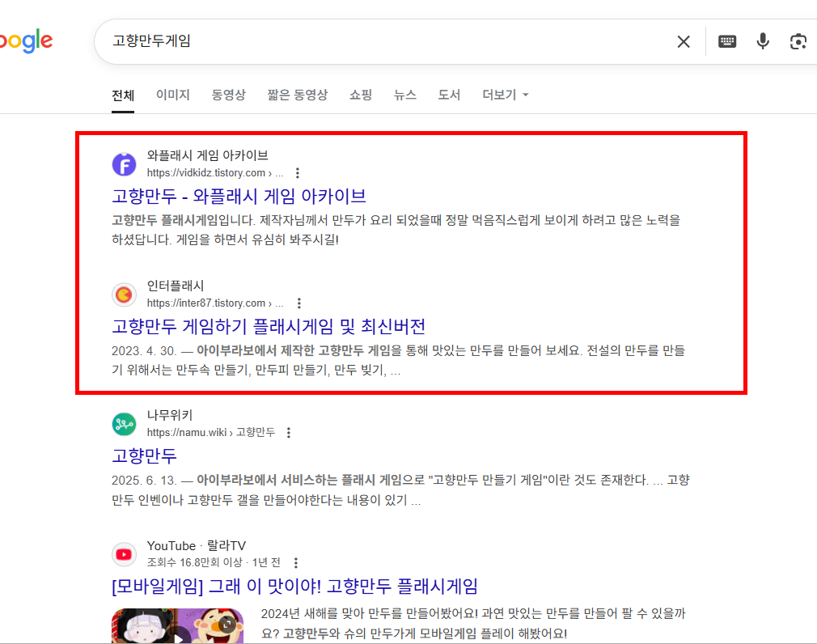
Task: Switch to the 도서 tab
Action: [449, 95]
